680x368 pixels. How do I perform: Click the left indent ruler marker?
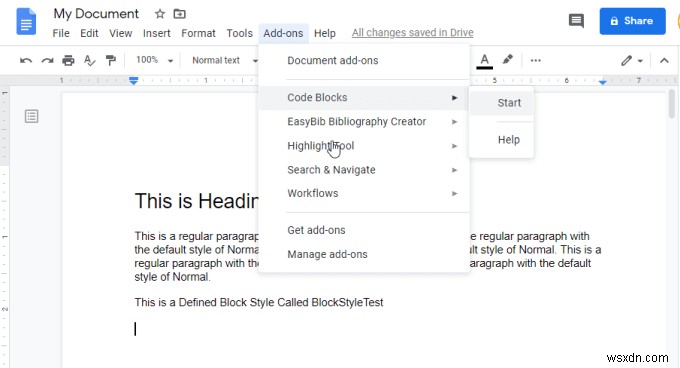pos(134,81)
